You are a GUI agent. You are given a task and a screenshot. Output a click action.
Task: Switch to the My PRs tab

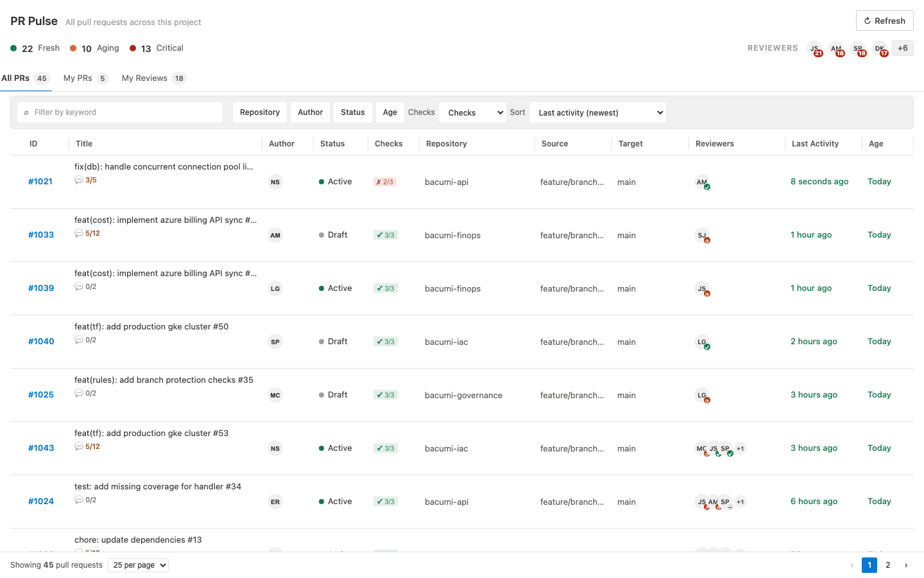[85, 78]
